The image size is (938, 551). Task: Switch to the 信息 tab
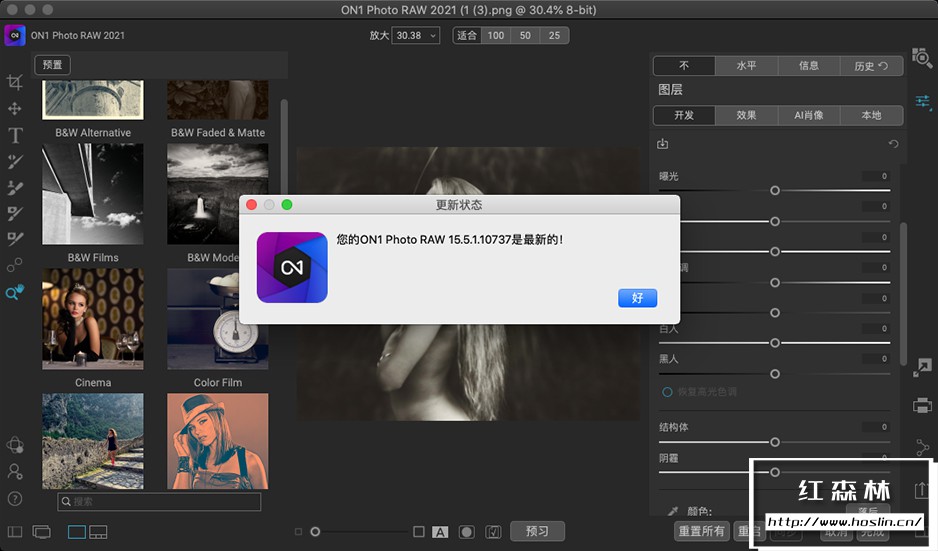click(x=809, y=66)
